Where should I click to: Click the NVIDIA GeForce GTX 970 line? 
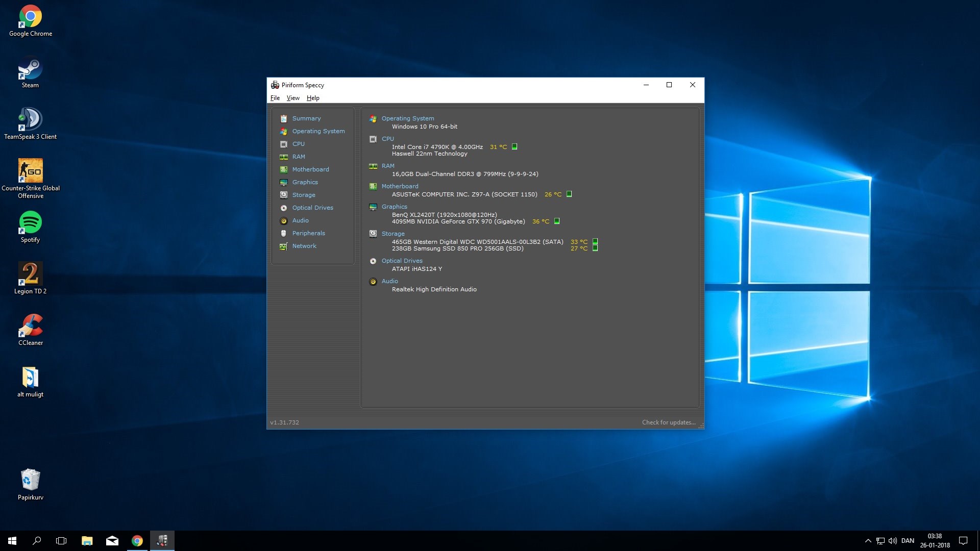[x=458, y=221]
